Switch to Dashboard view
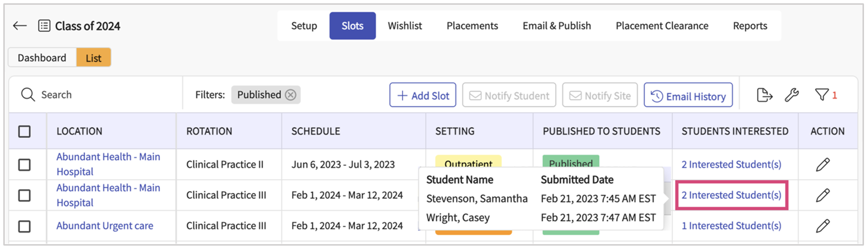 point(42,58)
